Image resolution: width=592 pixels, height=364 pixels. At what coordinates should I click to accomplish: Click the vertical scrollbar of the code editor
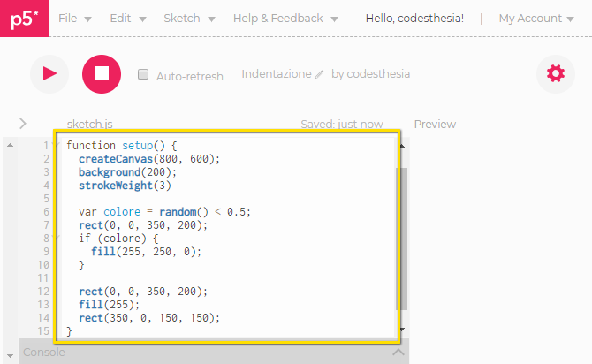tap(403, 239)
